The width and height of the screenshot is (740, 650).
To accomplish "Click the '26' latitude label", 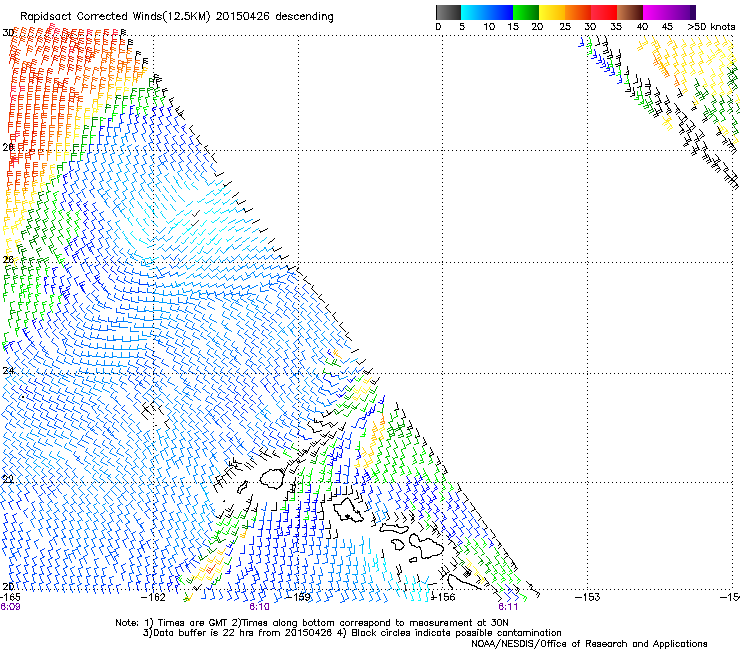I will click(x=8, y=260).
